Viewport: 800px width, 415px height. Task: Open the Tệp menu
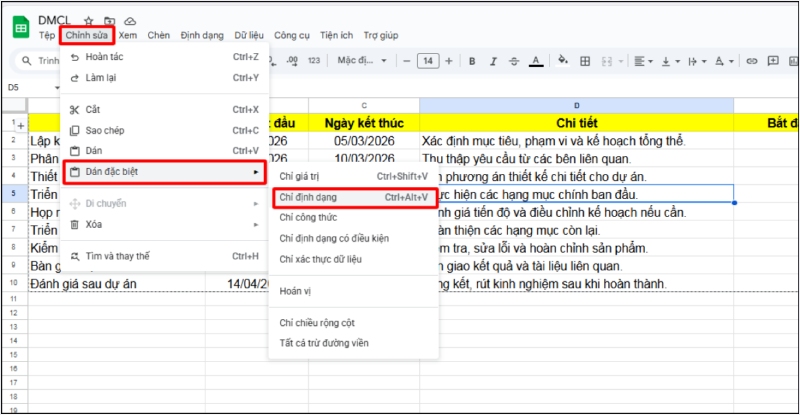(47, 35)
